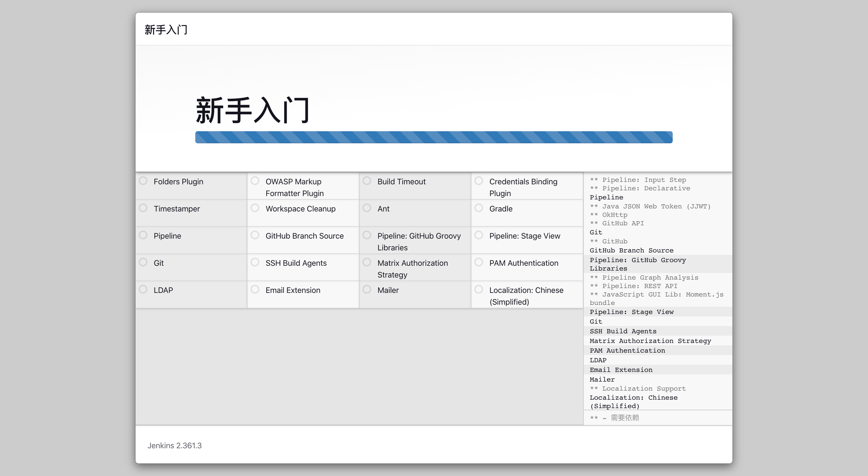Image resolution: width=868 pixels, height=476 pixels.
Task: Click the striped blue installation progress bar
Action: tap(434, 137)
